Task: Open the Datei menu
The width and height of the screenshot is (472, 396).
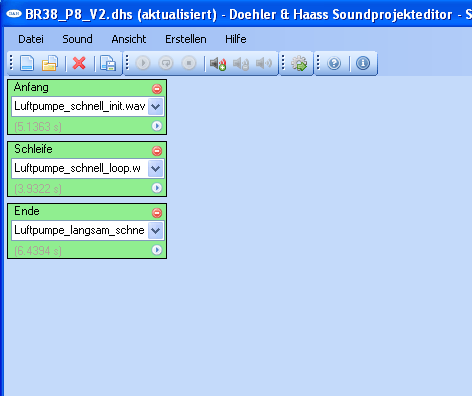Action: [x=31, y=39]
